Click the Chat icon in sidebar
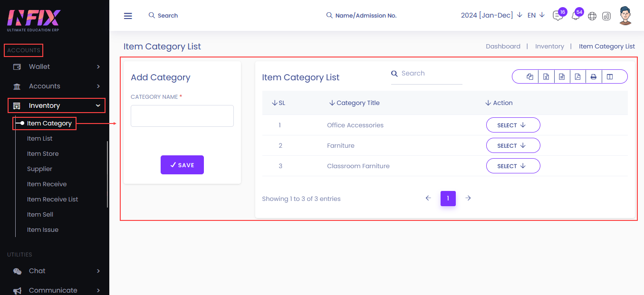The width and height of the screenshot is (644, 295). tap(17, 271)
